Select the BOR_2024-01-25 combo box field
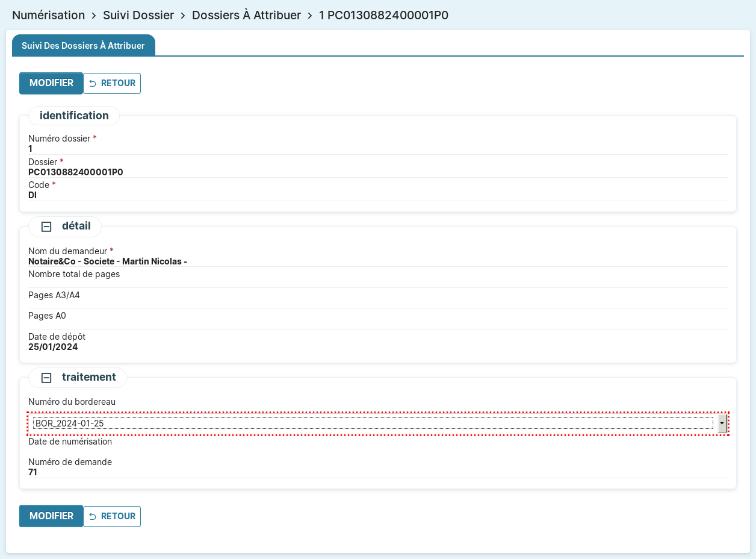Screen dimensions: 756x559 373,423
